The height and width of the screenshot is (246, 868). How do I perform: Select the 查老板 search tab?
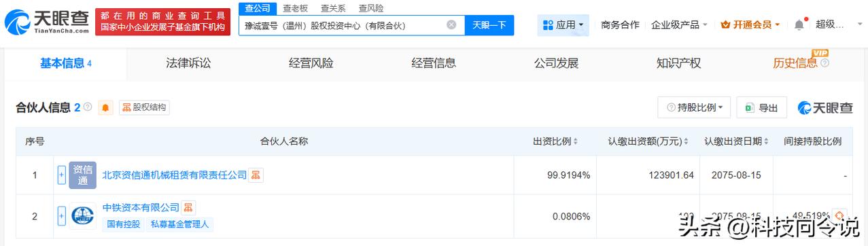[295, 8]
